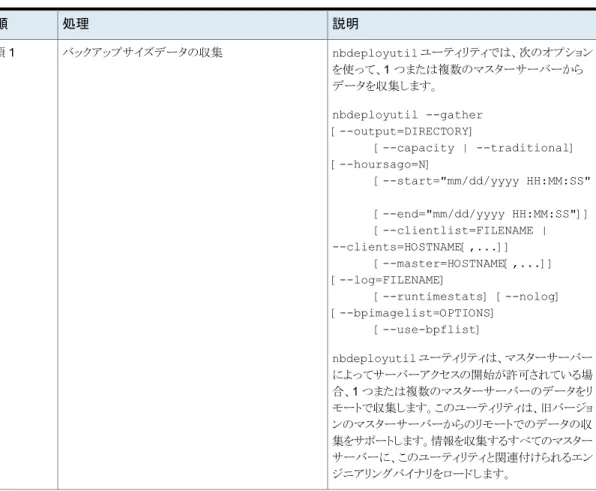Click the '--output=DIRECTORY' option text
This screenshot has width=596, height=491.
(401, 131)
